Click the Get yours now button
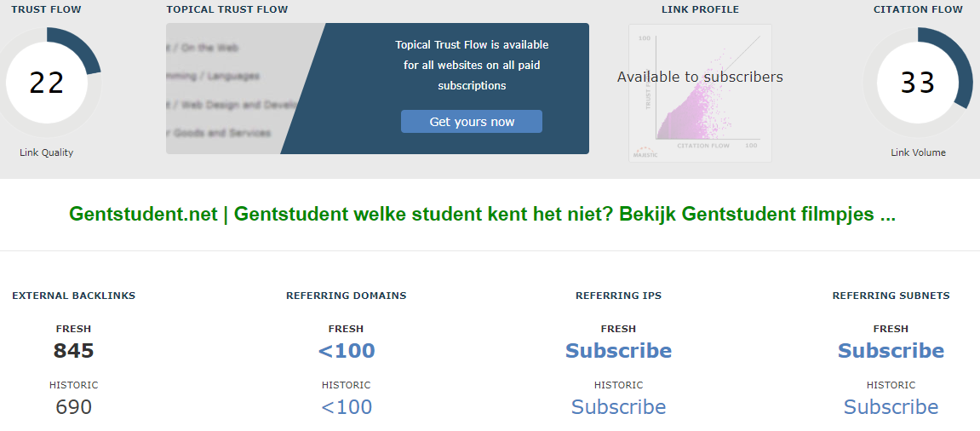This screenshot has height=431, width=980. point(471,121)
